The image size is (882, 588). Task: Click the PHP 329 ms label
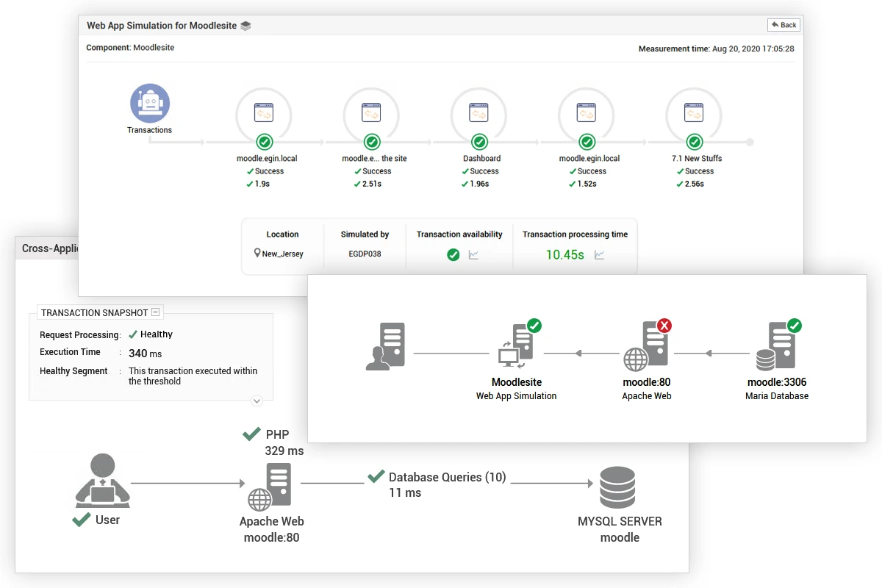[284, 442]
